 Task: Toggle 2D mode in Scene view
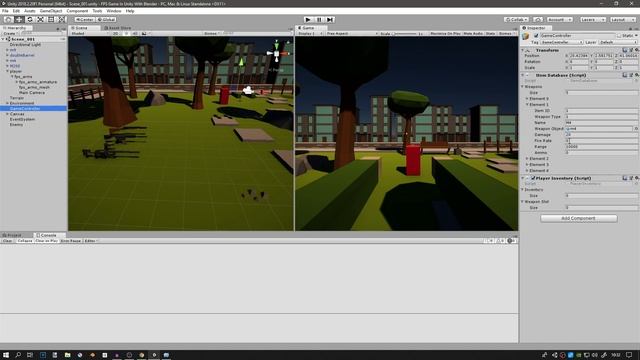[x=116, y=33]
